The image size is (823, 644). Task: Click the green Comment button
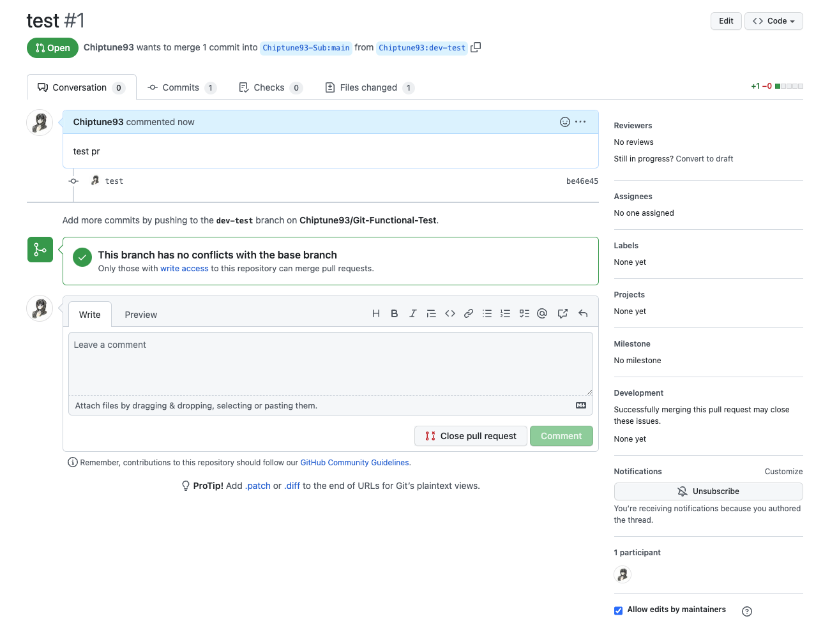[x=561, y=436]
